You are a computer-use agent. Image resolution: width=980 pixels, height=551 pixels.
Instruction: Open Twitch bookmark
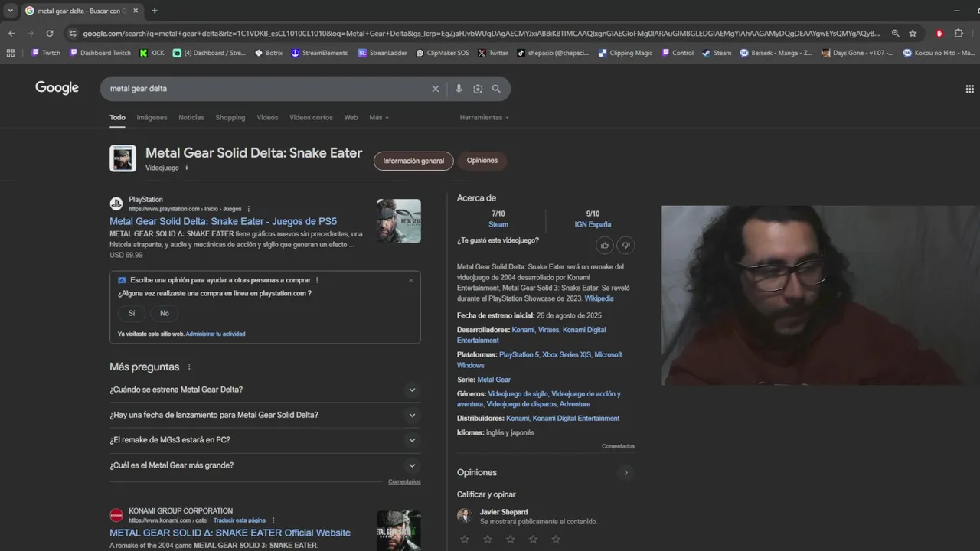pyautogui.click(x=45, y=53)
